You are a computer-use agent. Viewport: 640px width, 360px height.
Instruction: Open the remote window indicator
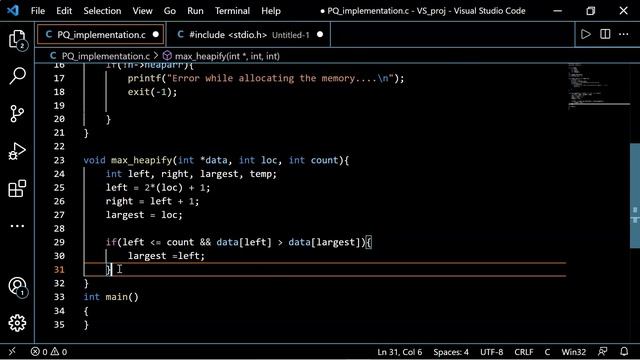pyautogui.click(x=12, y=351)
